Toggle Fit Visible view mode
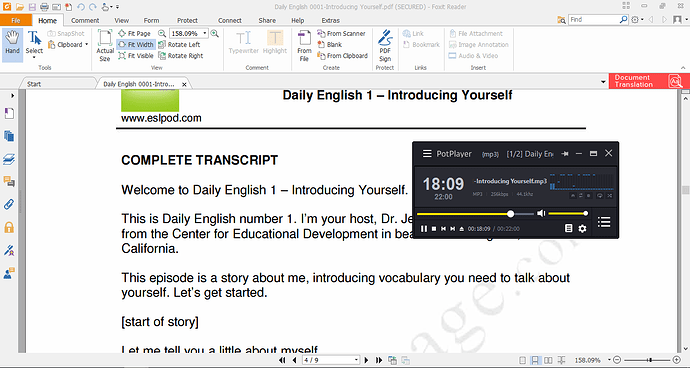Screen dimensions: 690x368 click(136, 56)
